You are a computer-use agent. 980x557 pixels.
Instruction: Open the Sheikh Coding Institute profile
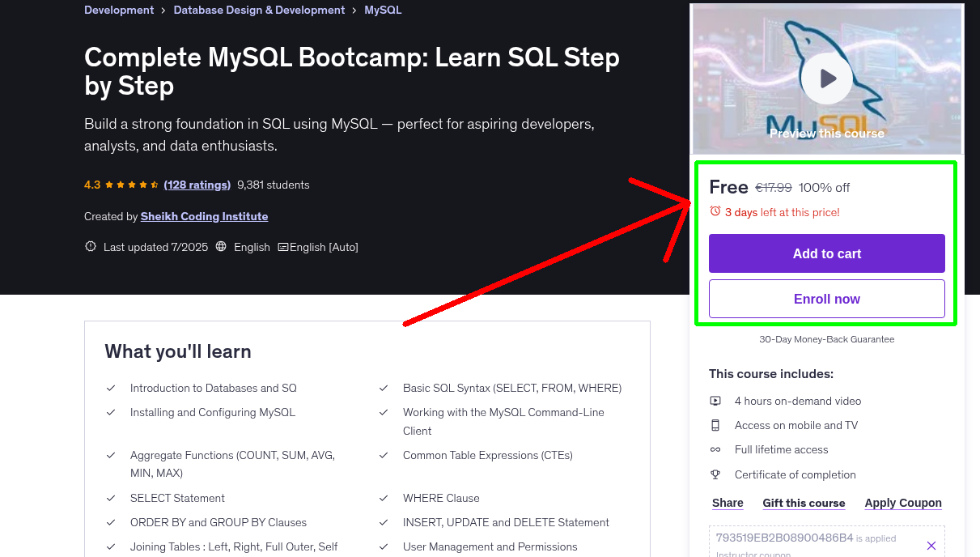pyautogui.click(x=204, y=216)
